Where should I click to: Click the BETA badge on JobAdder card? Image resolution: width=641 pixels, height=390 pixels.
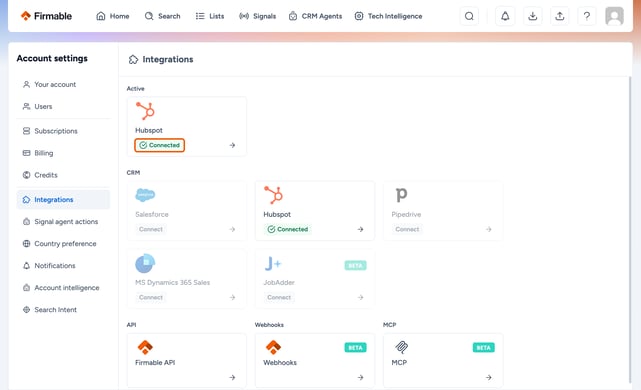click(x=355, y=266)
